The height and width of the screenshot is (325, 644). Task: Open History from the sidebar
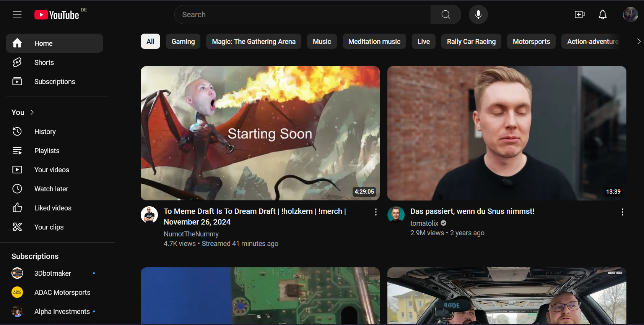coord(54,131)
